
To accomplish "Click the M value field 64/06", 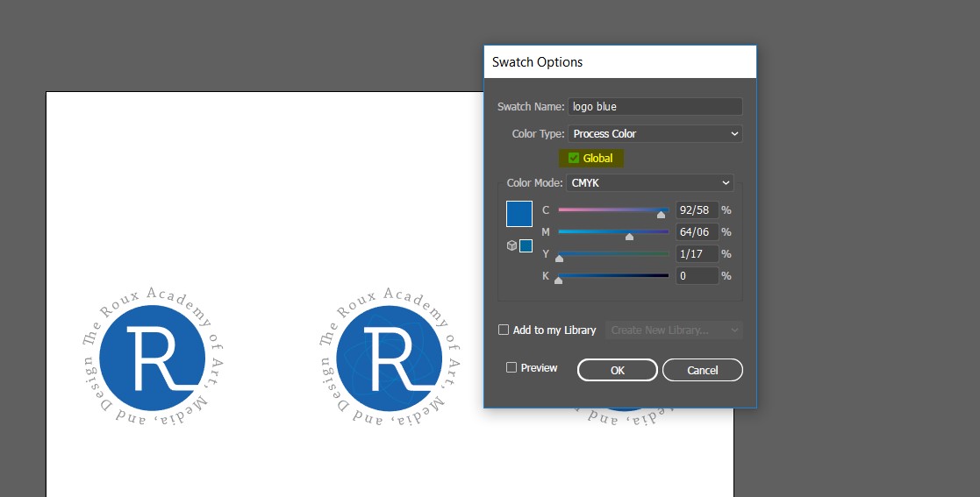I will point(697,232).
